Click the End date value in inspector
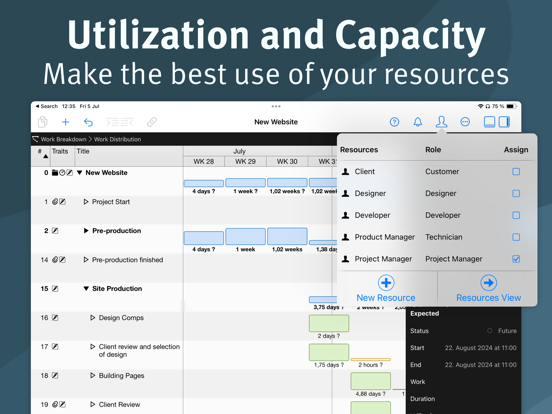 tap(481, 365)
